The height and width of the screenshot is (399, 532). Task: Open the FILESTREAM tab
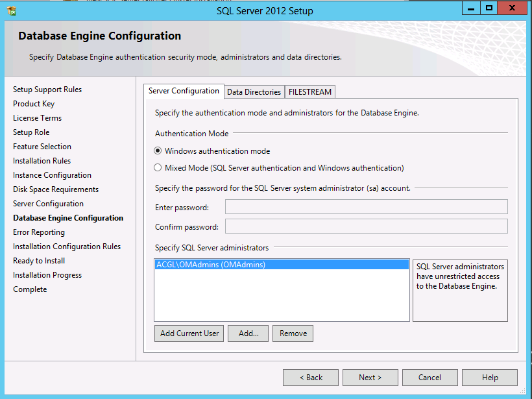point(309,92)
